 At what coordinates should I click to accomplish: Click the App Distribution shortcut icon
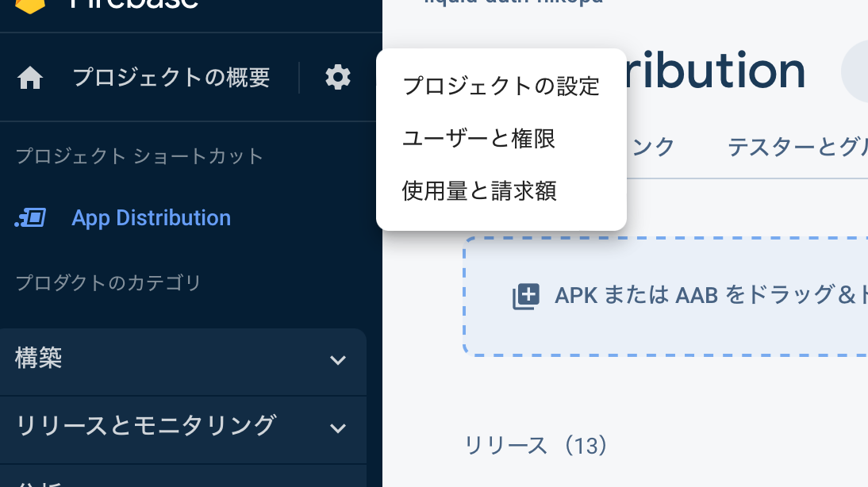(x=32, y=217)
